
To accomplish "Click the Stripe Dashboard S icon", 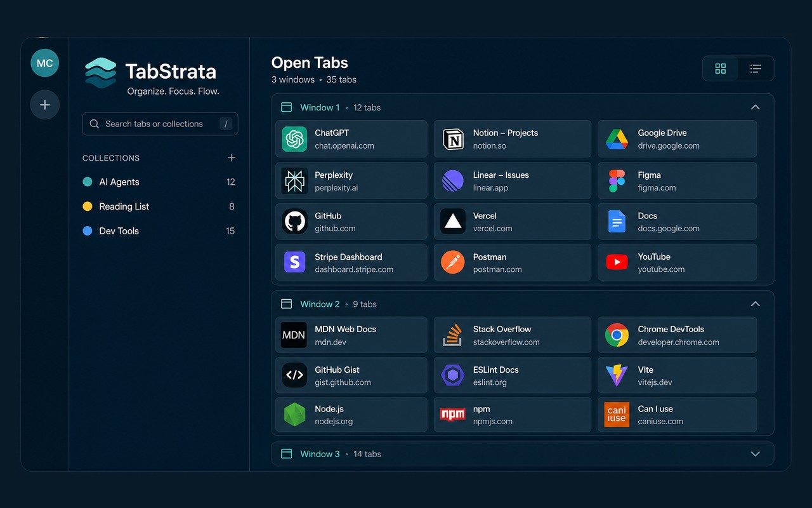I will pyautogui.click(x=294, y=262).
